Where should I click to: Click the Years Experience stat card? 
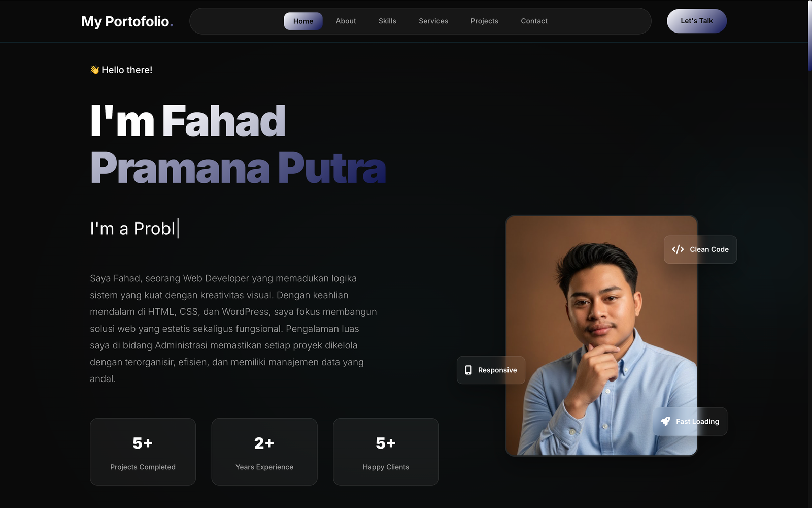pos(264,452)
